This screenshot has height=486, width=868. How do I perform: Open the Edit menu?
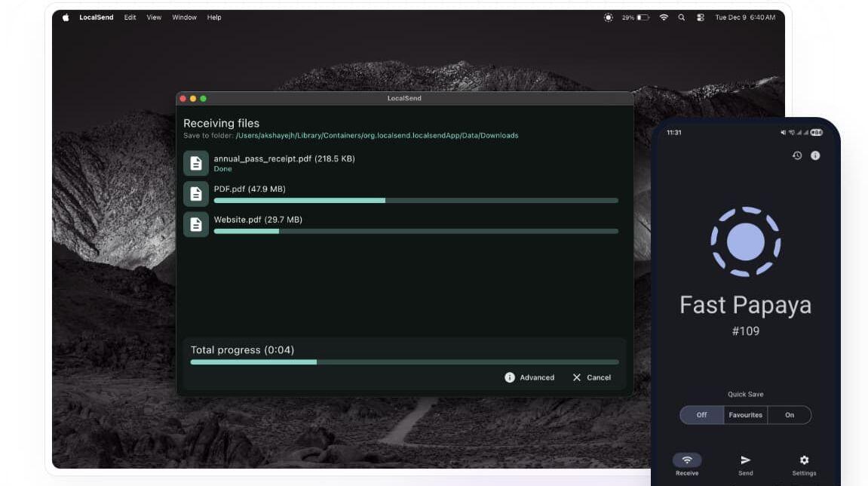pos(130,17)
